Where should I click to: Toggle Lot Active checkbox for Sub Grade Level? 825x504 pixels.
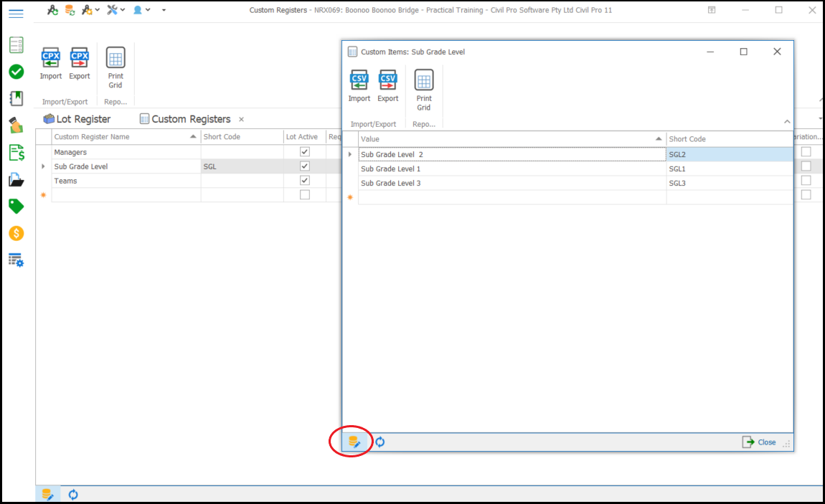(305, 166)
